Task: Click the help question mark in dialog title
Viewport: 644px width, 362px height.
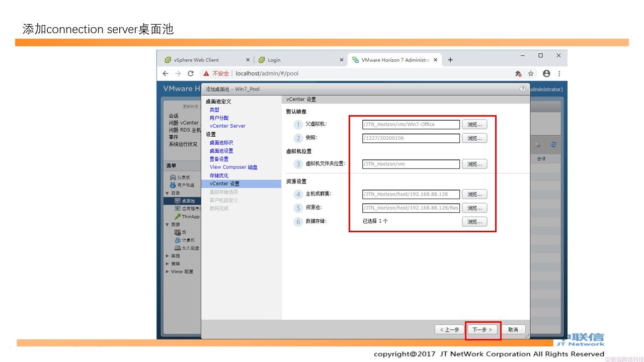Action: 523,88
